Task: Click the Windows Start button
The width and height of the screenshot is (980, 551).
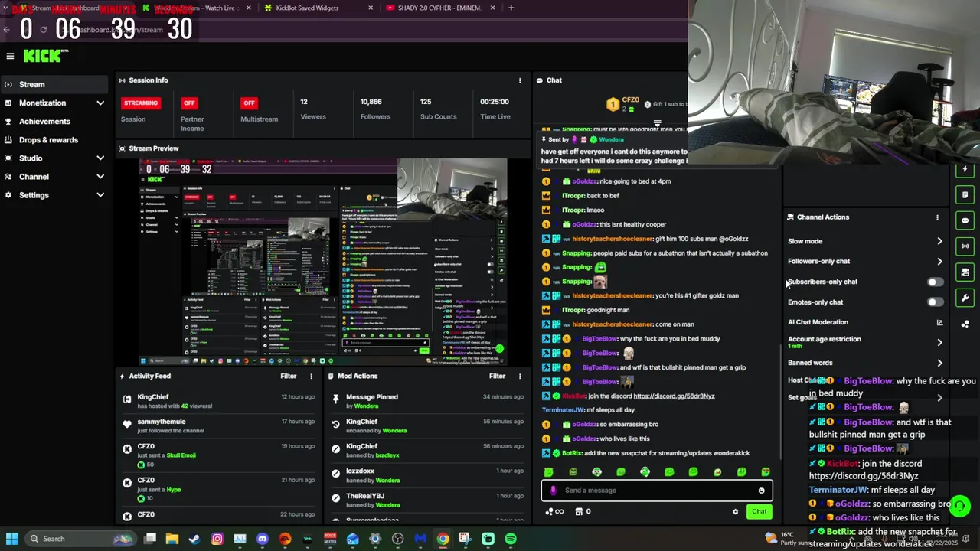Action: coord(11,539)
